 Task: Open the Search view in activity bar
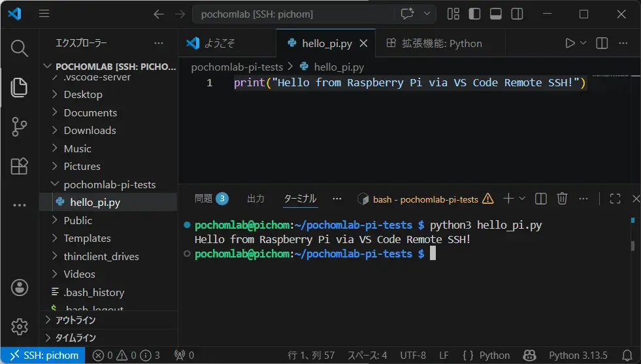pos(19,48)
